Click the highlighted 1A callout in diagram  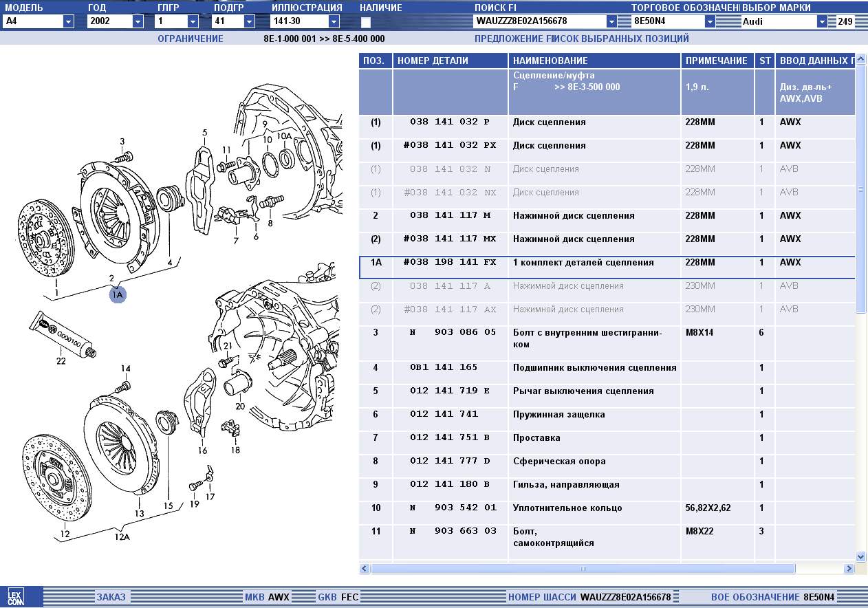coord(118,294)
